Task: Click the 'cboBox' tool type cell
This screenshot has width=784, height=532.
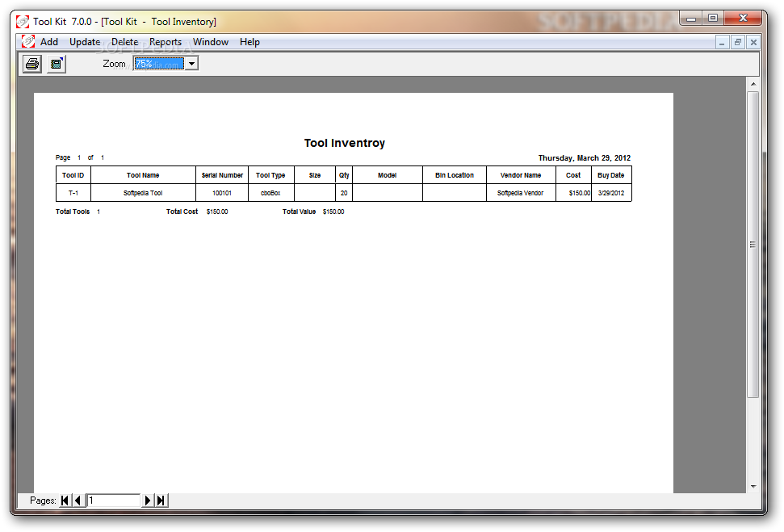Action: (270, 193)
